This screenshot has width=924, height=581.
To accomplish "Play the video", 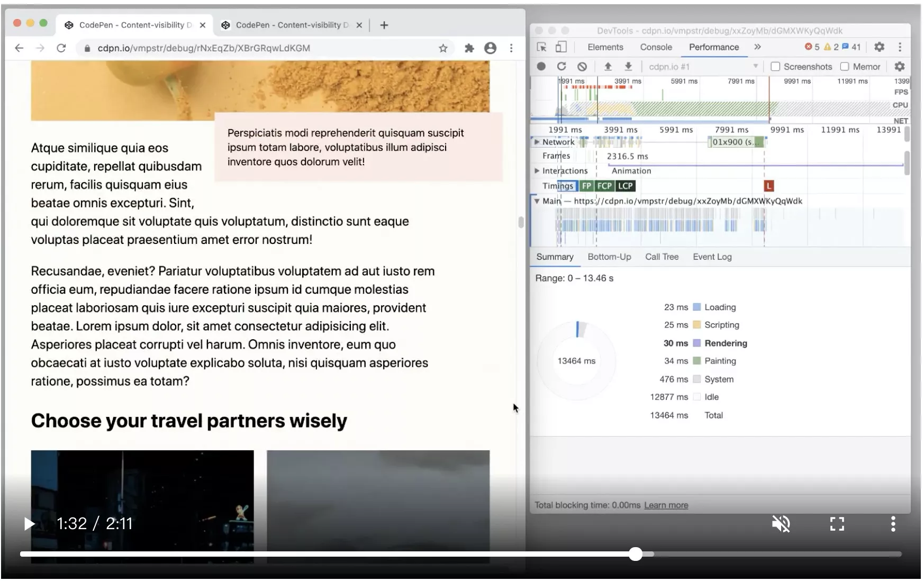I will click(30, 524).
